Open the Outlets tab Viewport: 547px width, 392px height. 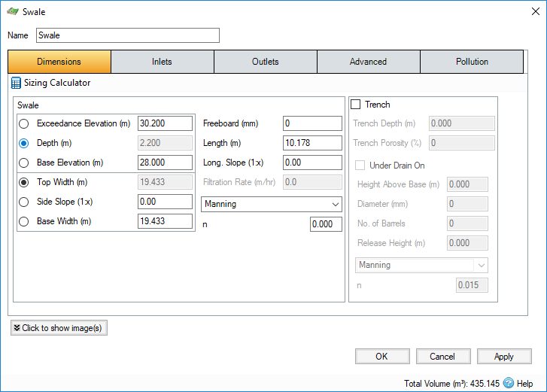(265, 62)
